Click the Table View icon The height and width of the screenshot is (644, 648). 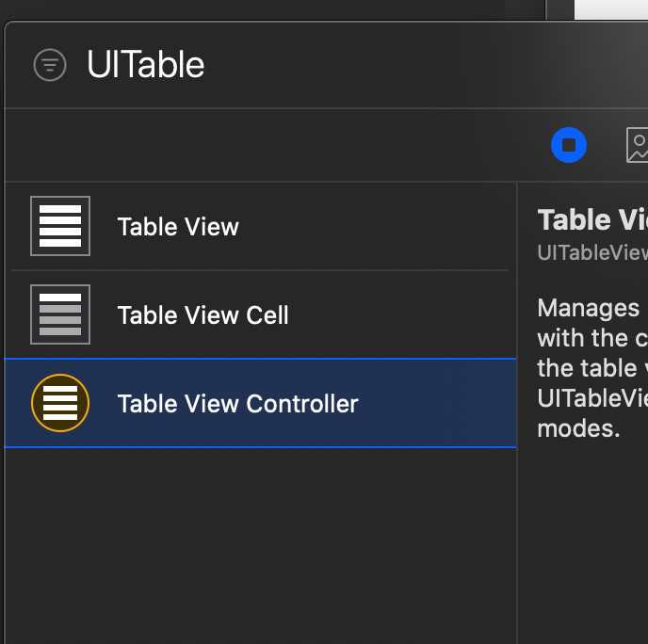coord(60,226)
